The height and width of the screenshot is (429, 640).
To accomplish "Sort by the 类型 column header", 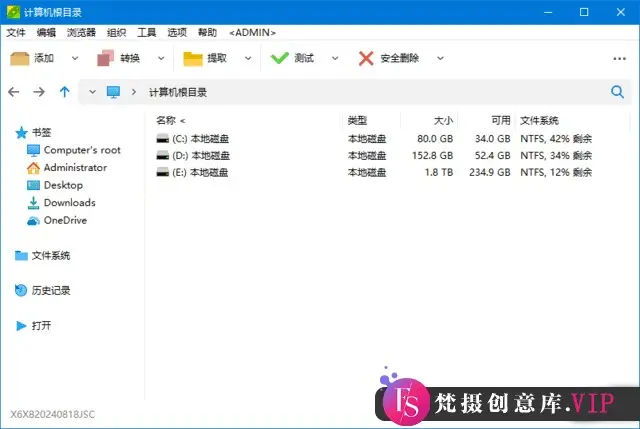I will click(357, 120).
